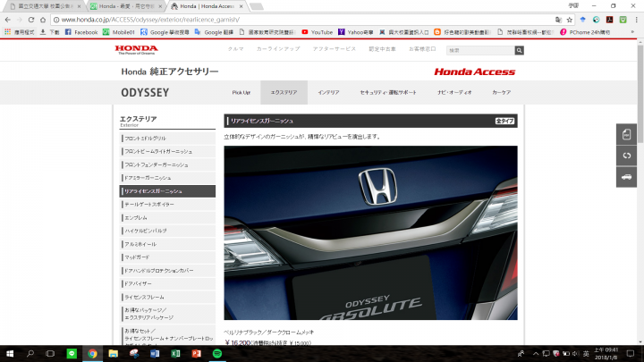Select Pick Up navigation tab
Image resolution: width=644 pixels, height=362 pixels.
241,92
